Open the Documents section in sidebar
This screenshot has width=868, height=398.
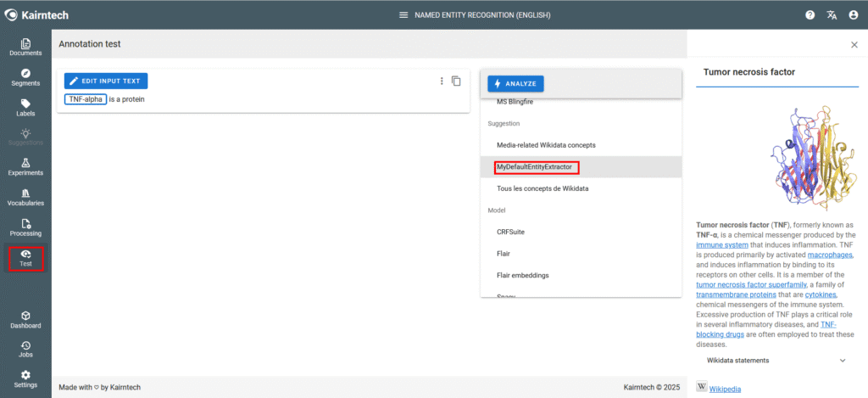click(x=25, y=48)
